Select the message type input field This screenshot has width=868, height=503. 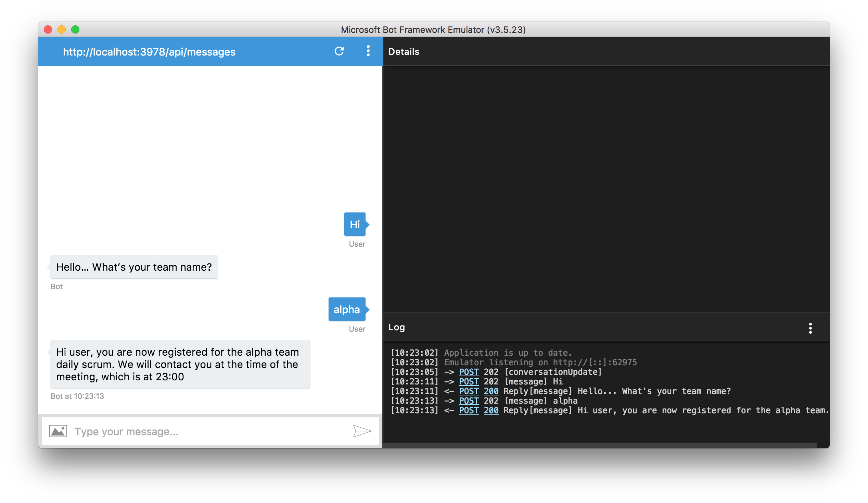click(210, 431)
